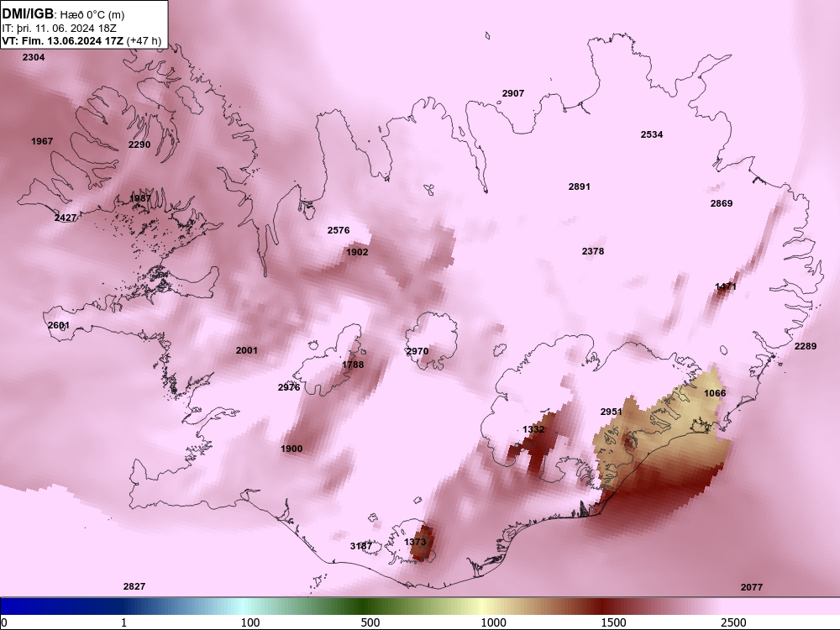Click the DMI/IGB title text

pyautogui.click(x=28, y=14)
